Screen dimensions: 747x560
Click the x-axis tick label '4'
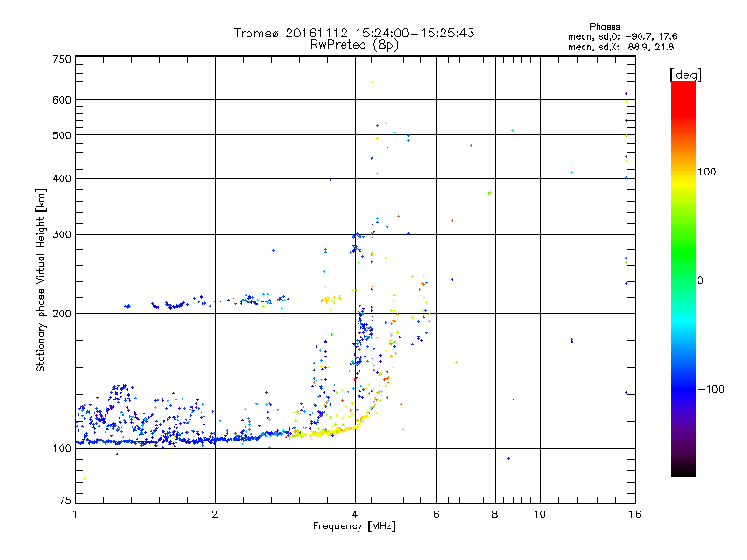[355, 514]
